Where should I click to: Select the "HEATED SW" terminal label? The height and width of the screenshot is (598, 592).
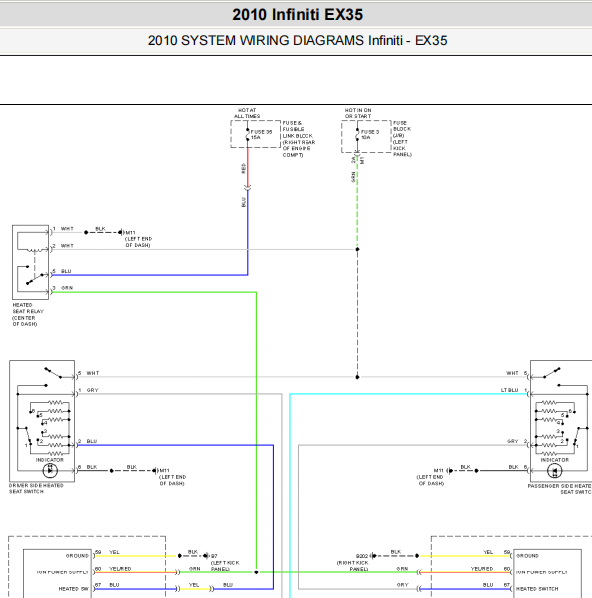[74, 589]
